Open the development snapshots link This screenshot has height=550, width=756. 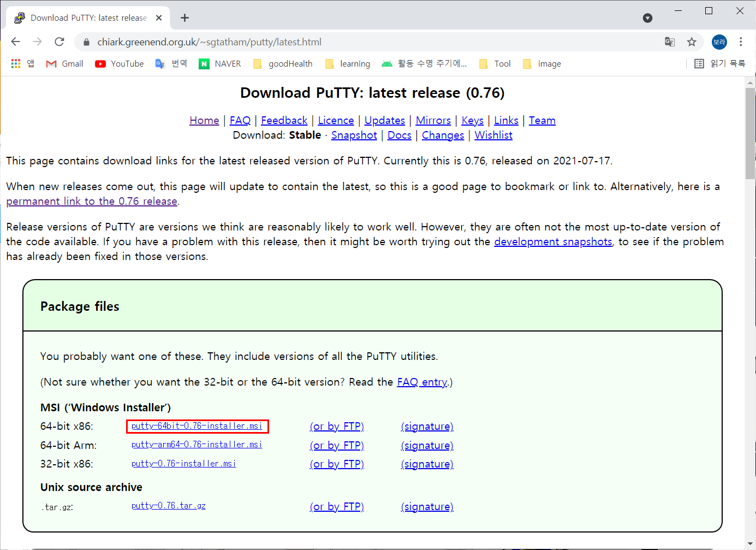(x=553, y=241)
